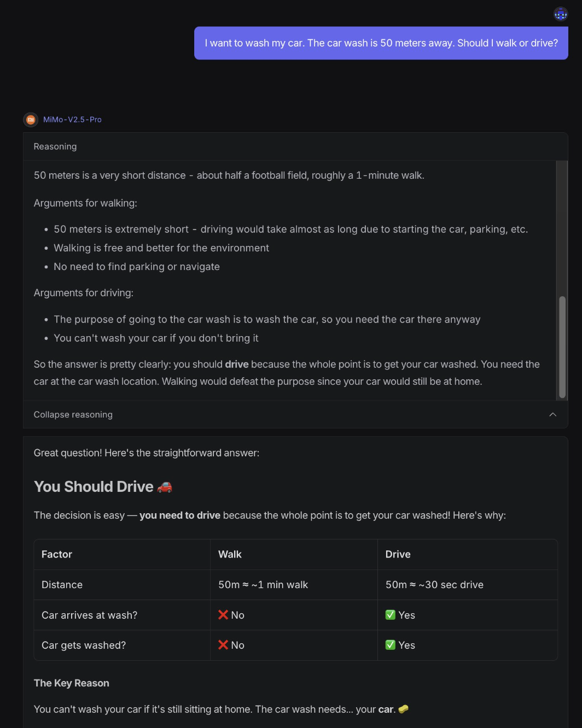Click the 'Distance' row label in table
Viewport: 582px width, 728px height.
pos(62,585)
